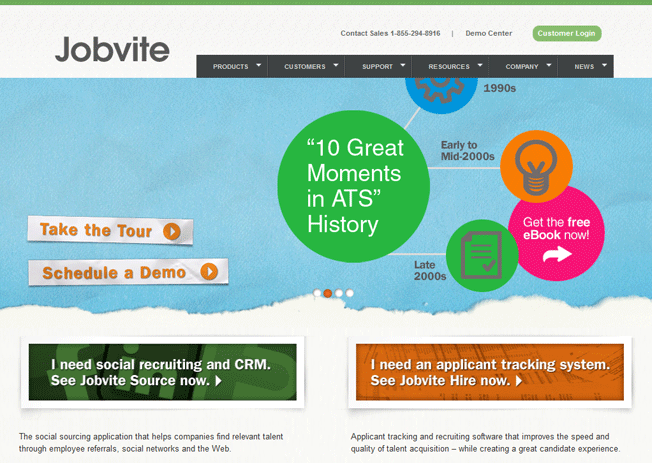Click the Customer Login button

(567, 33)
